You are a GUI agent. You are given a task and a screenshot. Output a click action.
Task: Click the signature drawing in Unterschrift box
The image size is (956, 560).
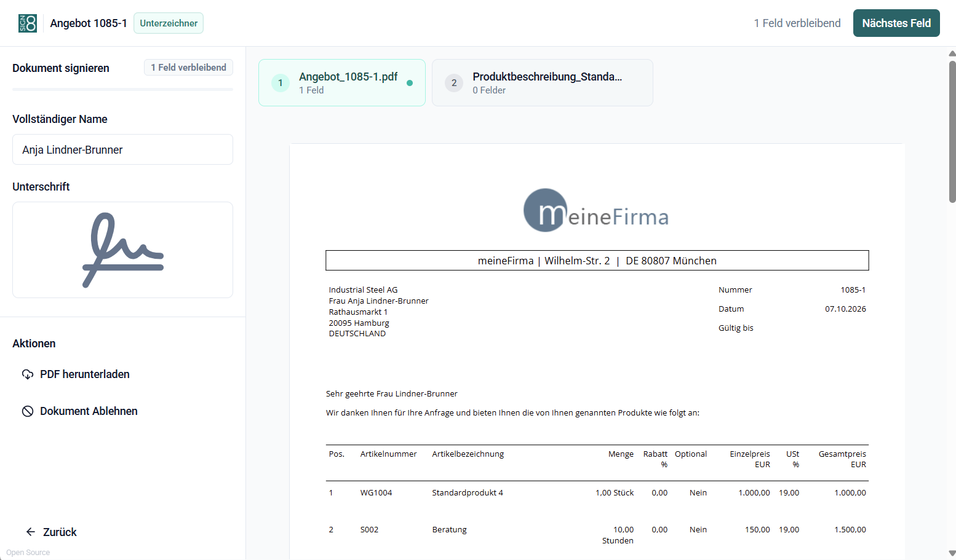[x=123, y=250]
